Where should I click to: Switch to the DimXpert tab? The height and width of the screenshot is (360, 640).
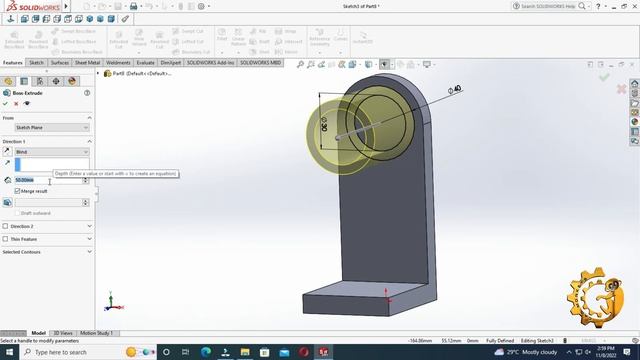point(171,62)
